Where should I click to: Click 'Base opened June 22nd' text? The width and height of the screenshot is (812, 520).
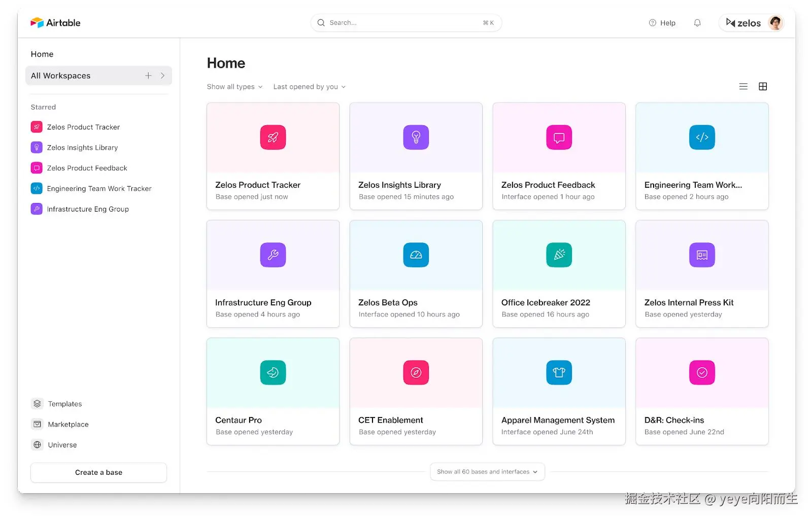[685, 432]
